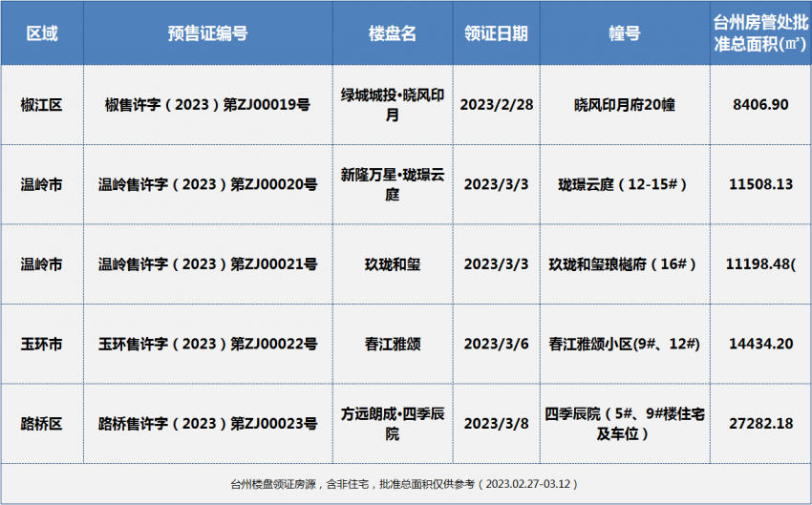Select the date 2023/3/8 cell
The image size is (812, 505).
(x=496, y=423)
